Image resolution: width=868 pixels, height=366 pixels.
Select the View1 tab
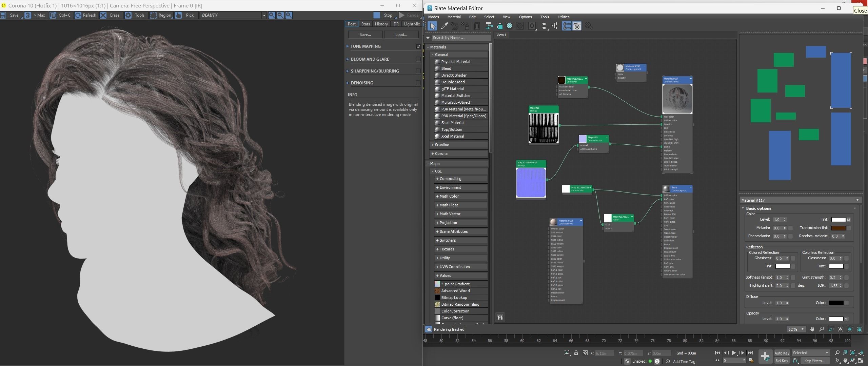click(501, 35)
